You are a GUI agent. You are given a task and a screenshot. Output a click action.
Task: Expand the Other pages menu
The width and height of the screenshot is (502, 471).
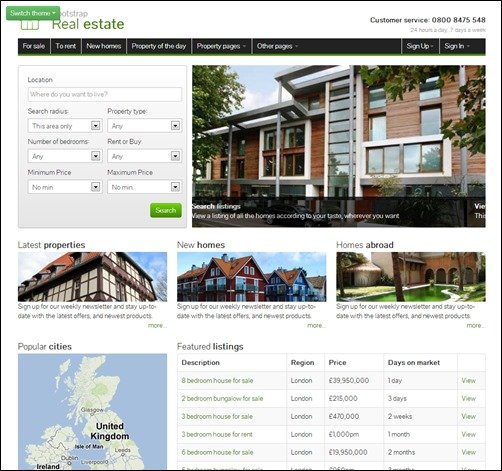277,46
